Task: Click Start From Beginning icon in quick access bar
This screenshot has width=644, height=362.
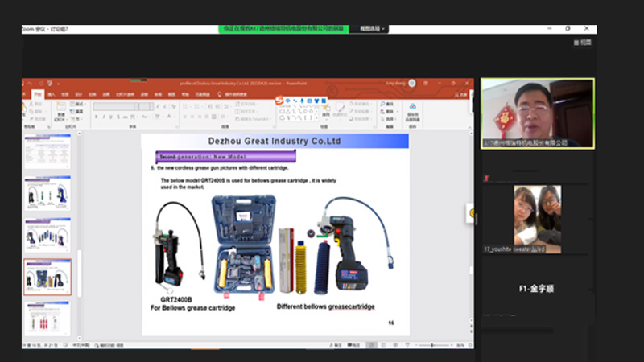Action: coord(50,84)
